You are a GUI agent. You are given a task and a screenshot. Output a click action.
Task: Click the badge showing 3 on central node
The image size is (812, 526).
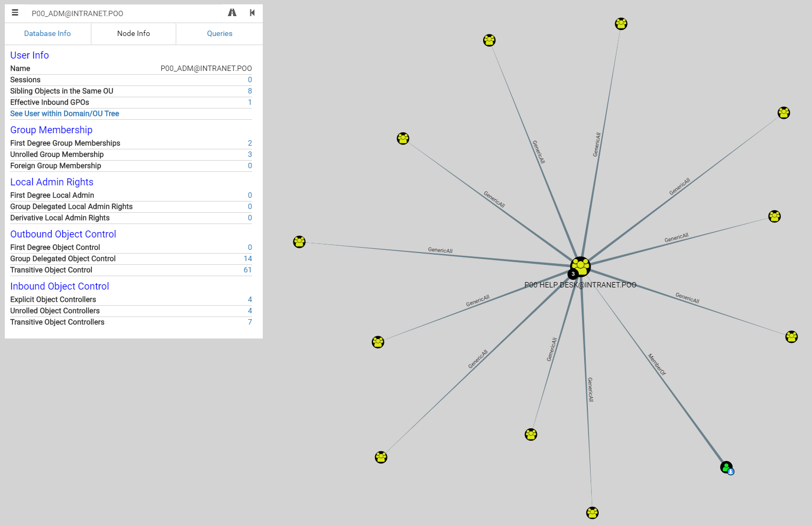pos(573,274)
